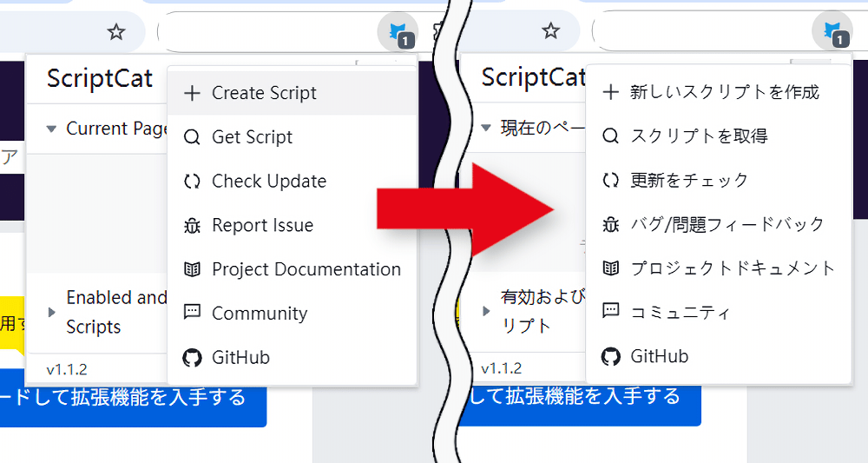Screen dimensions: 868x463
Task: Click the left blue 拡張機能を入手する button
Action: [133, 398]
